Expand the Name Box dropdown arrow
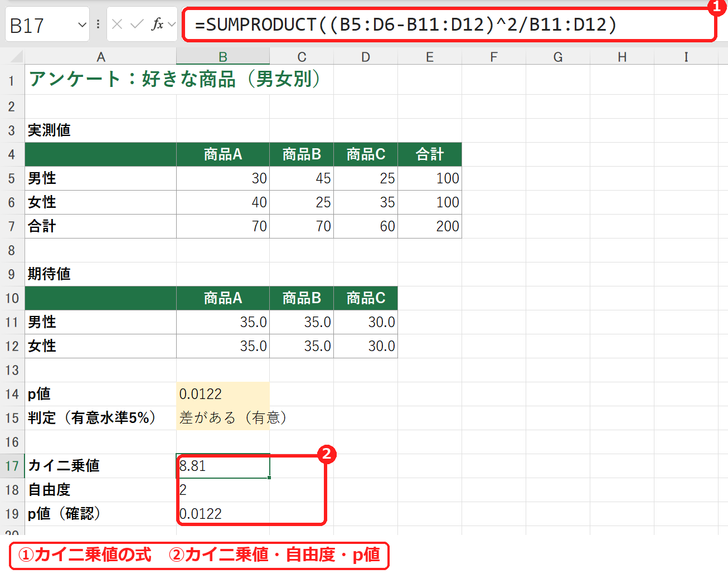728x574 pixels. tap(82, 25)
